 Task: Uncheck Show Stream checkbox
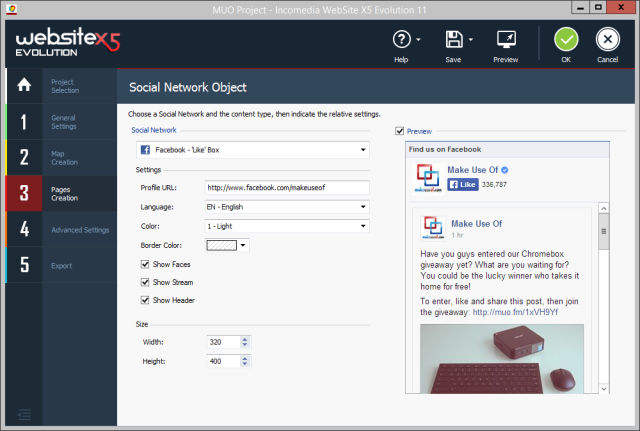click(145, 282)
